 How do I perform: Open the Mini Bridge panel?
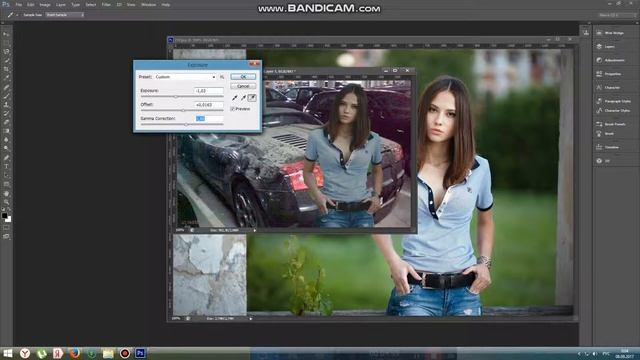611,33
